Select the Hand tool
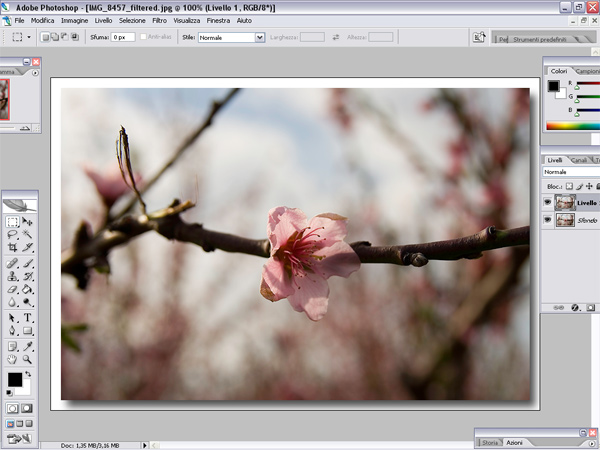 point(12,358)
